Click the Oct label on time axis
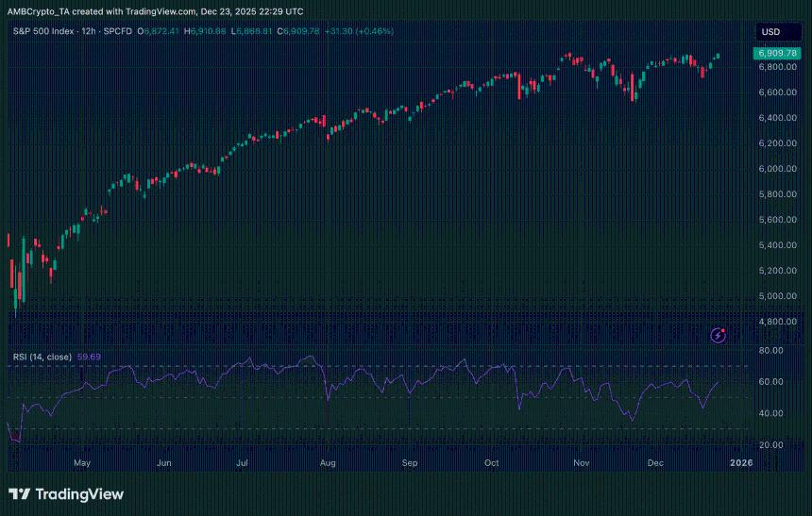The height and width of the screenshot is (516, 812). click(x=492, y=464)
